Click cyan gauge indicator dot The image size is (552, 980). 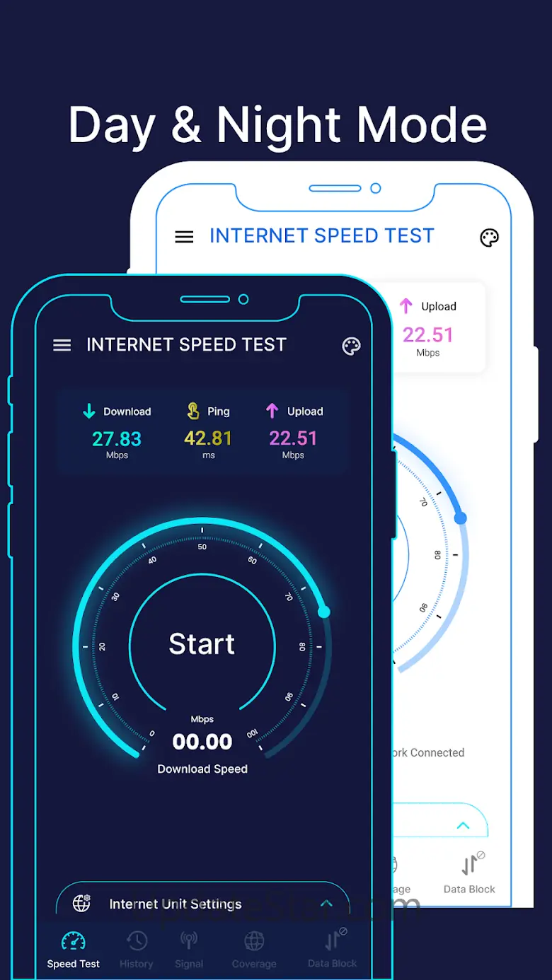pyautogui.click(x=324, y=612)
